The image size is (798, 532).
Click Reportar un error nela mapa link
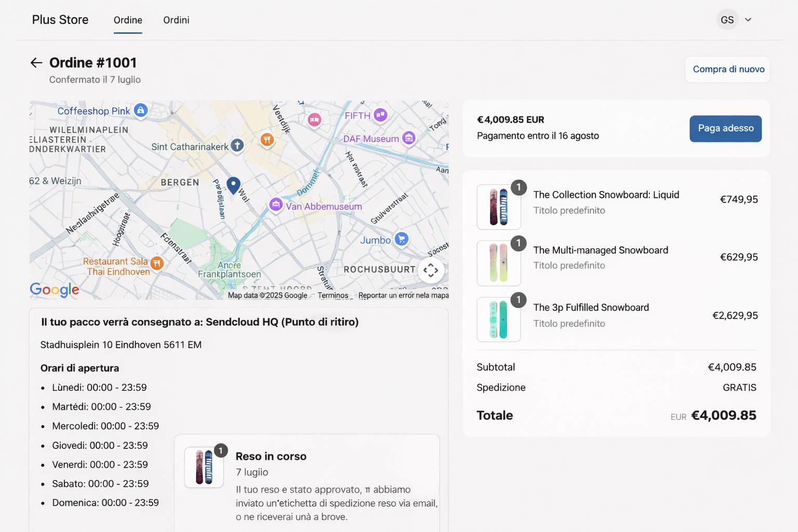[404, 295]
